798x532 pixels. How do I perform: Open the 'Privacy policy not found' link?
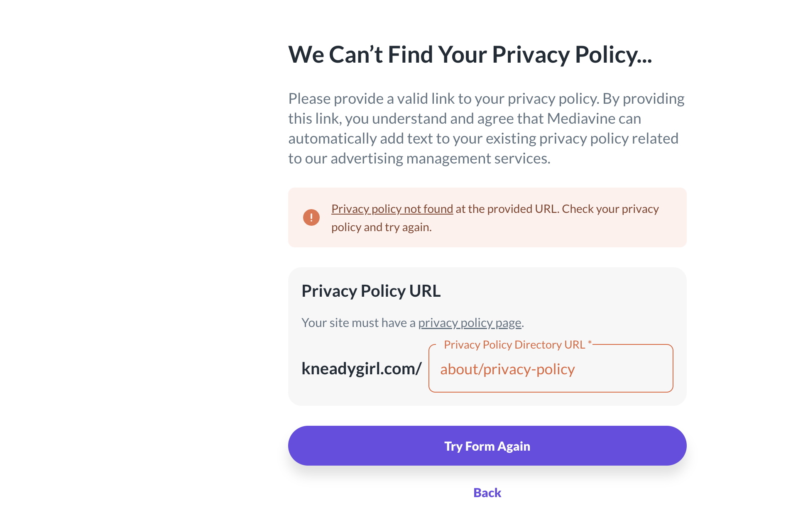(392, 209)
